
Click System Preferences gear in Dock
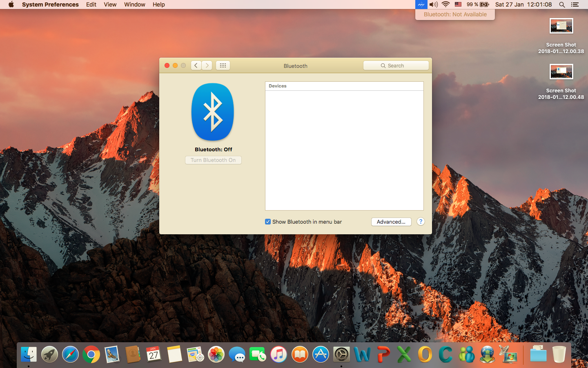(x=341, y=354)
